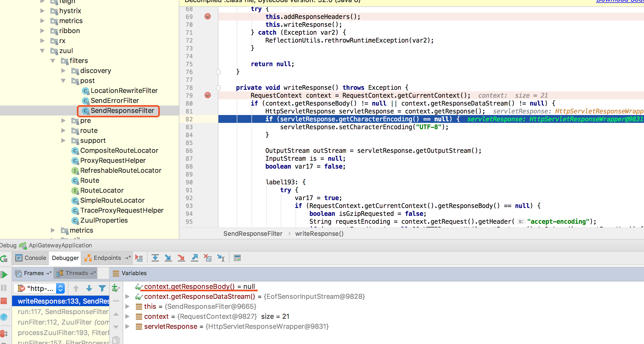Click the Step Out debugger icon
The height and width of the screenshot is (344, 644).
click(x=195, y=258)
